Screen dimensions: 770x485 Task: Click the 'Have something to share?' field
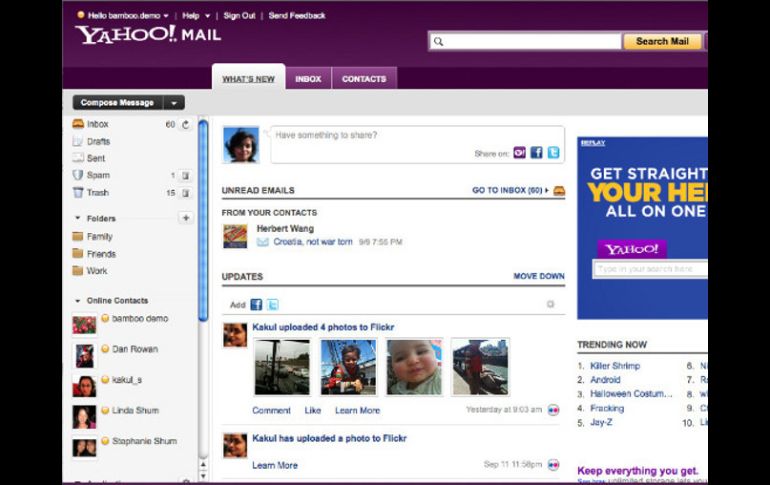point(400,134)
